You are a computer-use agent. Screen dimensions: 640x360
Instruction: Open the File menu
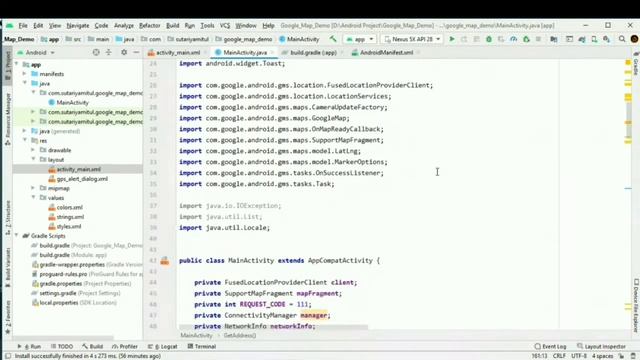click(x=23, y=25)
